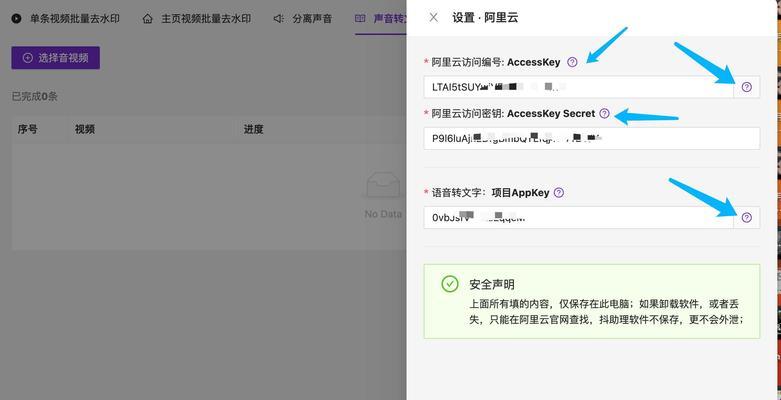
Task: Click the 阿里云访问编号: AccessKey label
Action: [496, 63]
